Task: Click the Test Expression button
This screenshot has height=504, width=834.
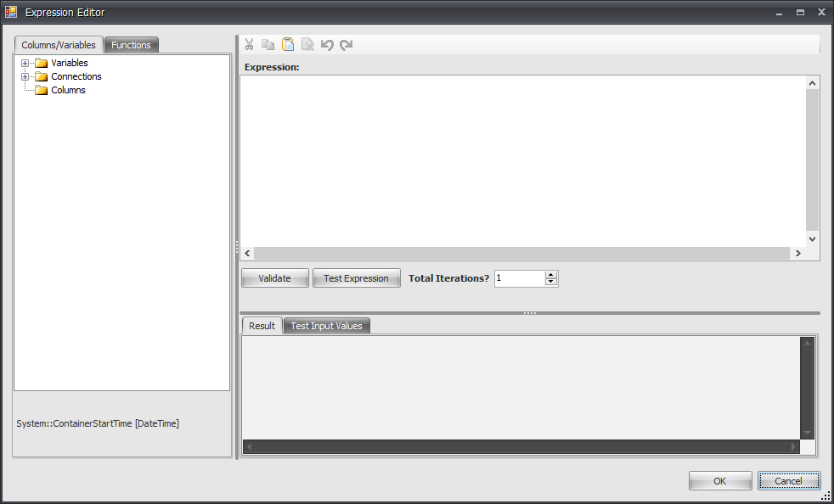Action: (x=356, y=277)
